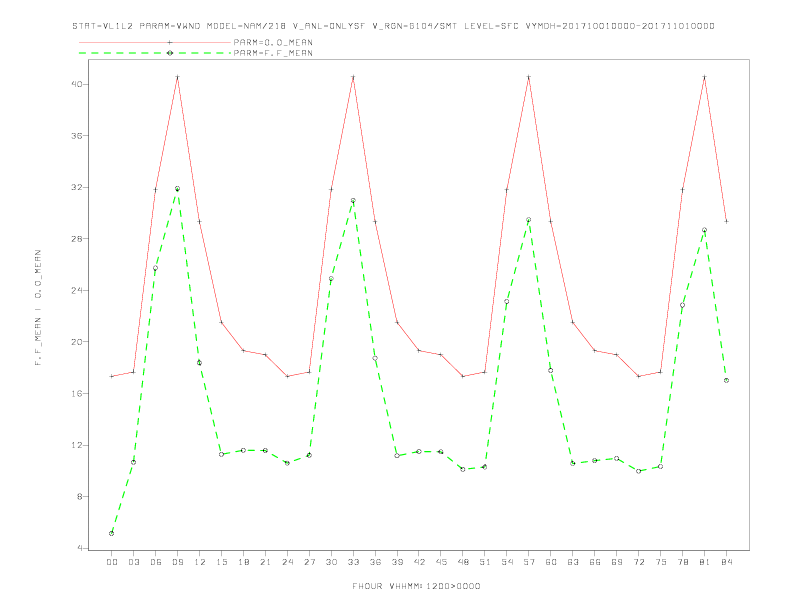
Task: Click x-axis forecast hour label 45
Action: (x=441, y=562)
